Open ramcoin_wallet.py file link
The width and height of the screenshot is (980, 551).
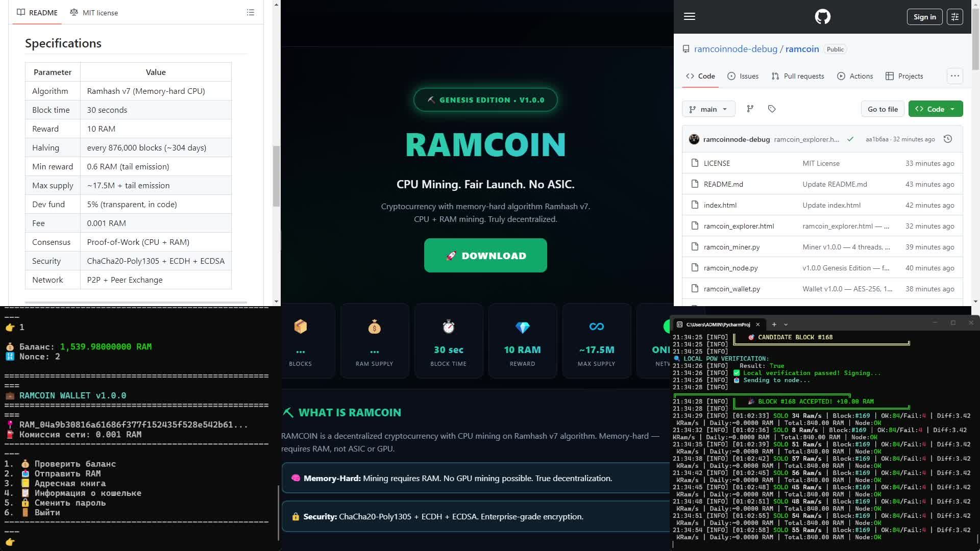pos(731,289)
